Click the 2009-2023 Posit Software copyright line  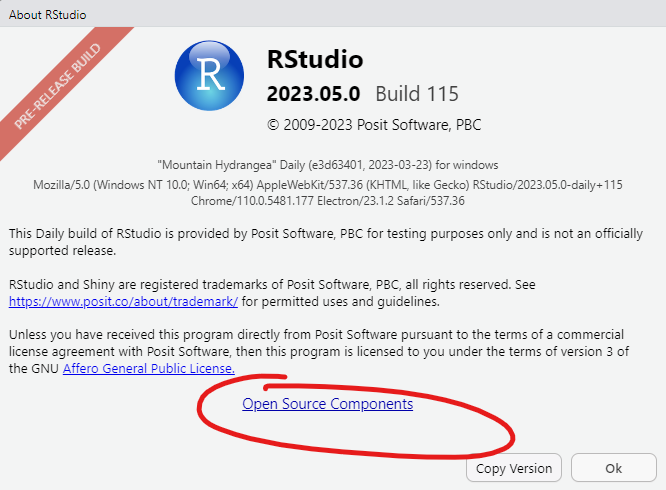click(374, 125)
